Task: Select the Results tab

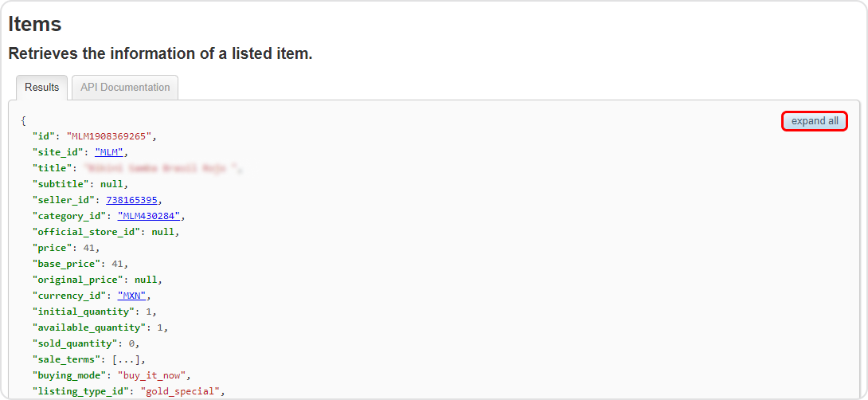Action: click(x=42, y=88)
